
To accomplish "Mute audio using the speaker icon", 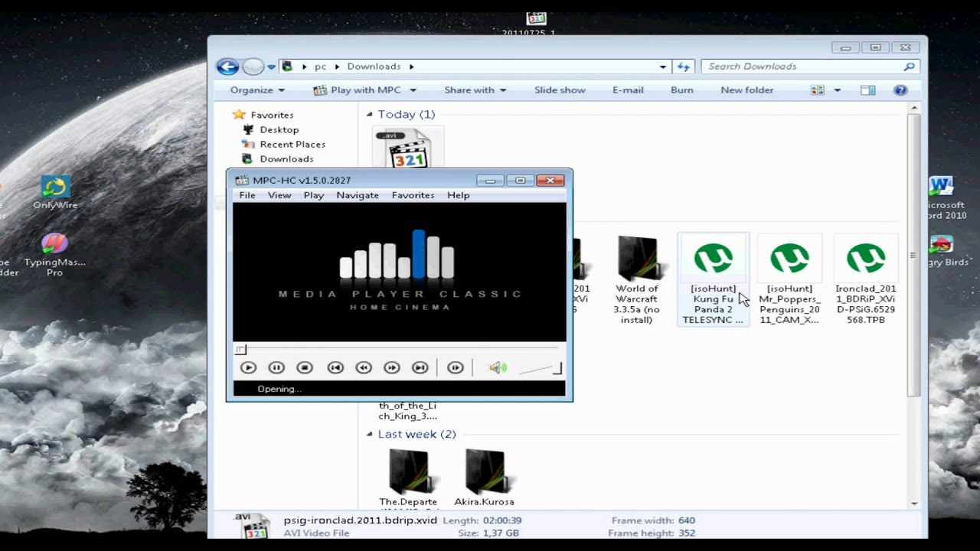I will coord(497,368).
